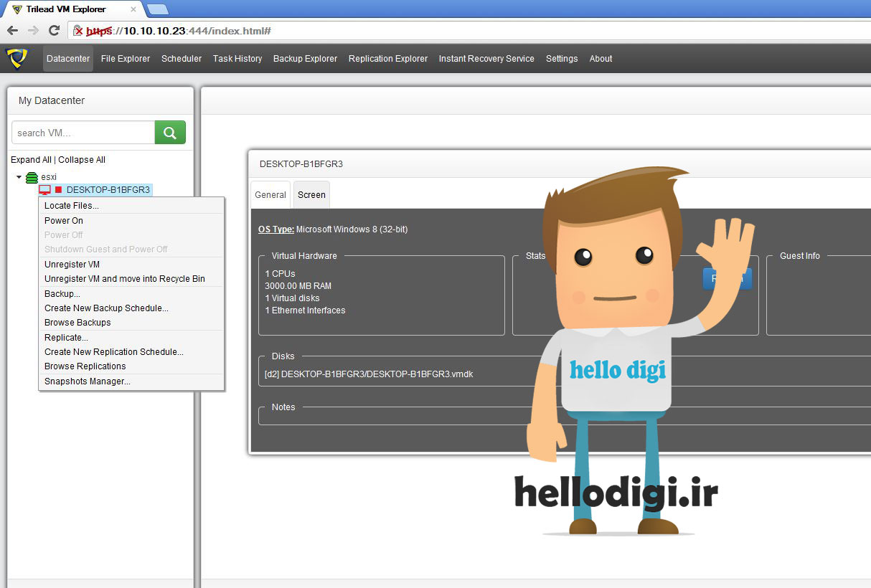
Task: Click the red stopped-state square icon
Action: (x=59, y=190)
